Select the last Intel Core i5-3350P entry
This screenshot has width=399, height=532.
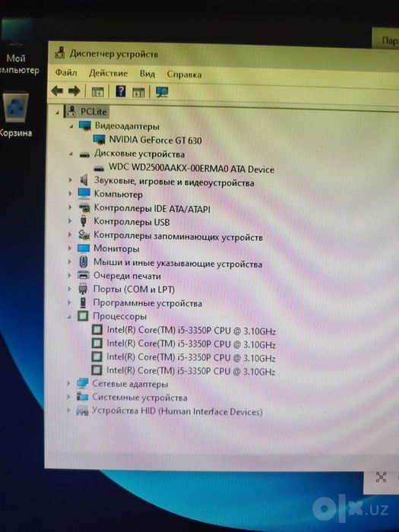pyautogui.click(x=191, y=371)
